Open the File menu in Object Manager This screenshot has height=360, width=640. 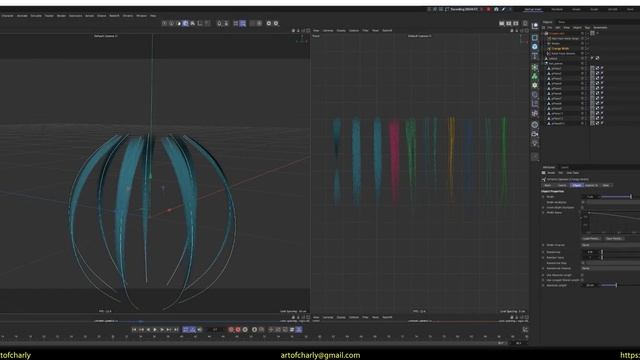[549, 27]
